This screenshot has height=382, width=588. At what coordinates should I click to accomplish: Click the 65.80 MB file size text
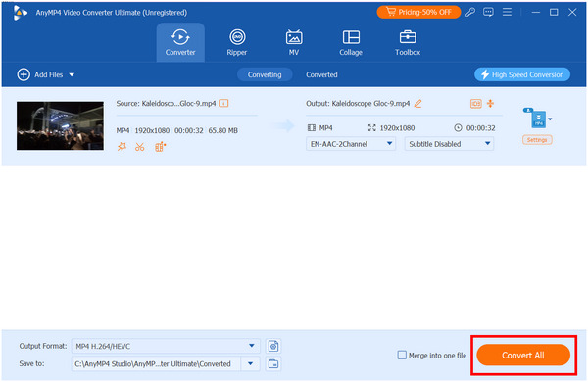(223, 131)
